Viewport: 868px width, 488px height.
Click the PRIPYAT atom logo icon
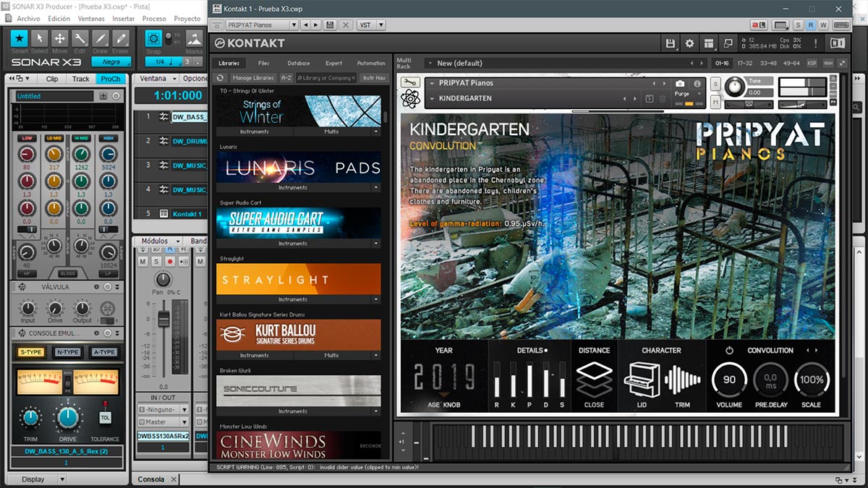(x=410, y=99)
